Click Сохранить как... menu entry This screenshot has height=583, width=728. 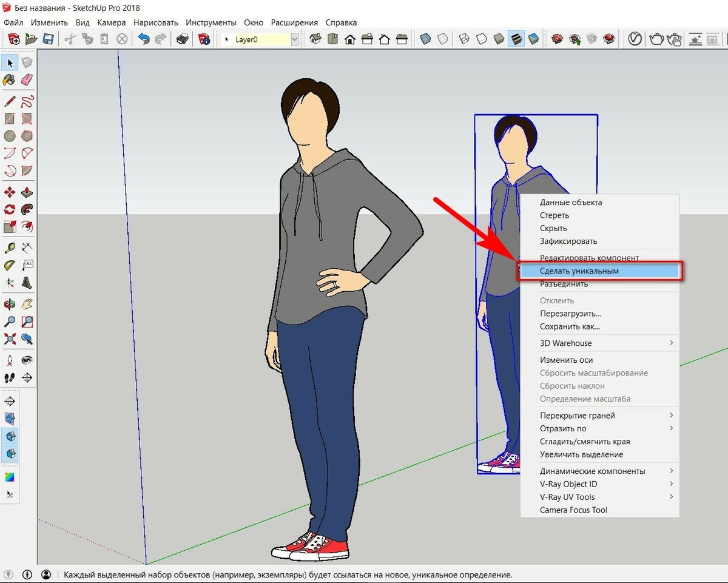600,326
